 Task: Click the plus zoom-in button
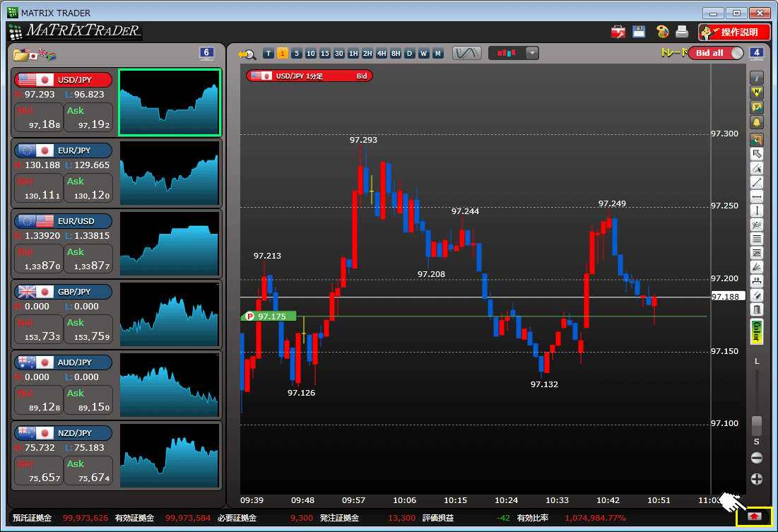756,479
